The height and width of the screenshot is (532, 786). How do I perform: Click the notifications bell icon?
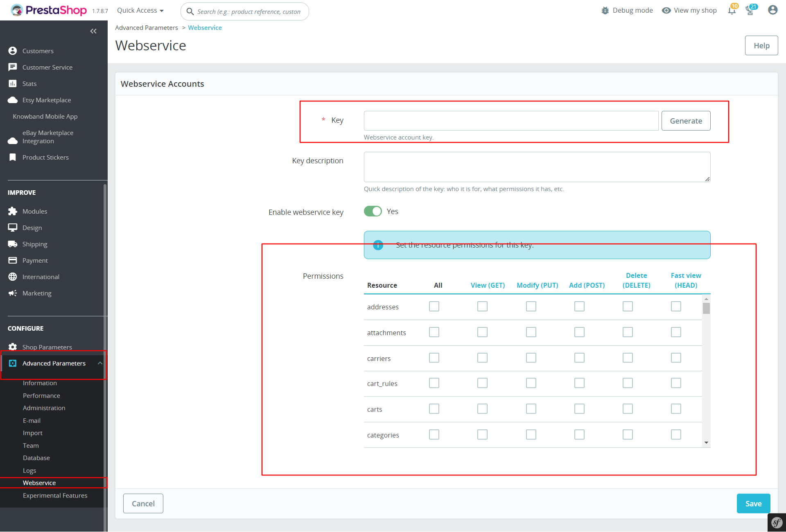pos(732,11)
